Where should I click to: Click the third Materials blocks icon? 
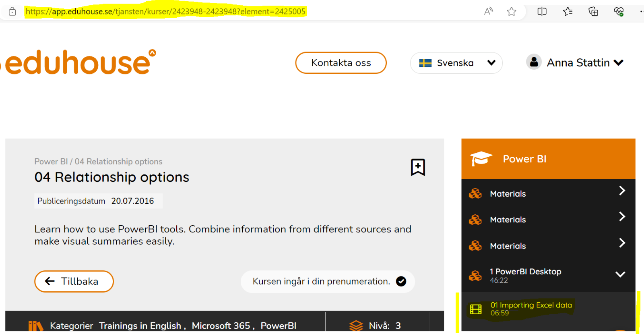pos(475,246)
